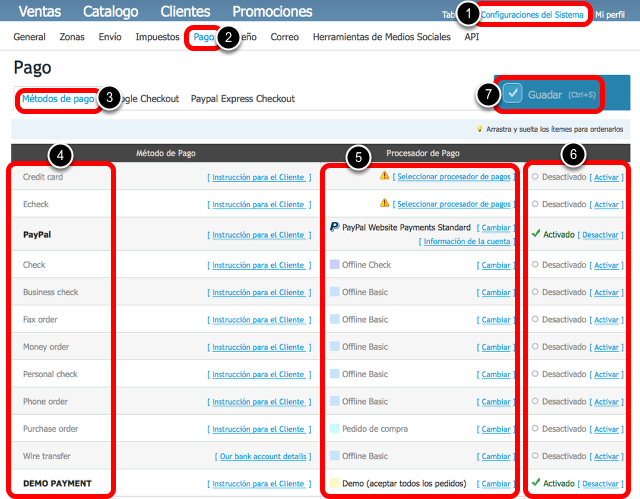Click the green checkmark in DEMO PAYMENT row
640x499 pixels.
535,484
